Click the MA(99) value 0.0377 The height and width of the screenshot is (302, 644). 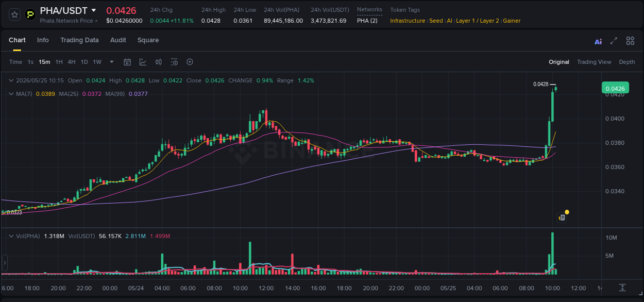pyautogui.click(x=138, y=94)
